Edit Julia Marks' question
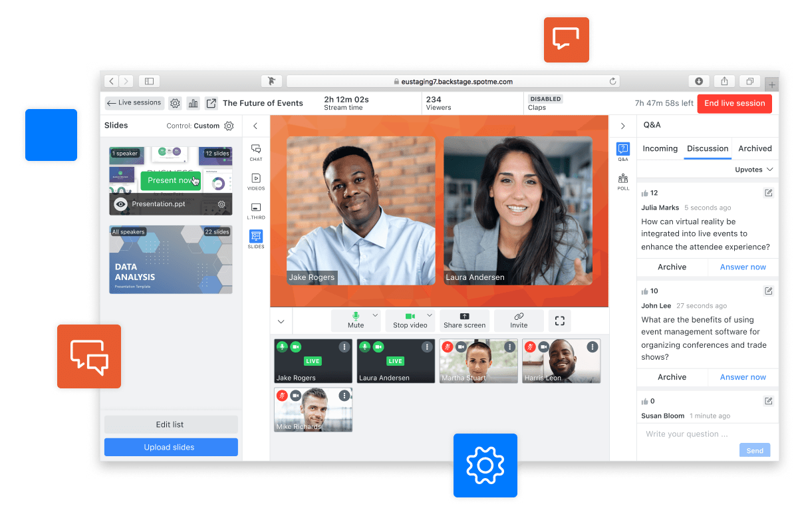Screen dimensions: 798x532 click(768, 193)
